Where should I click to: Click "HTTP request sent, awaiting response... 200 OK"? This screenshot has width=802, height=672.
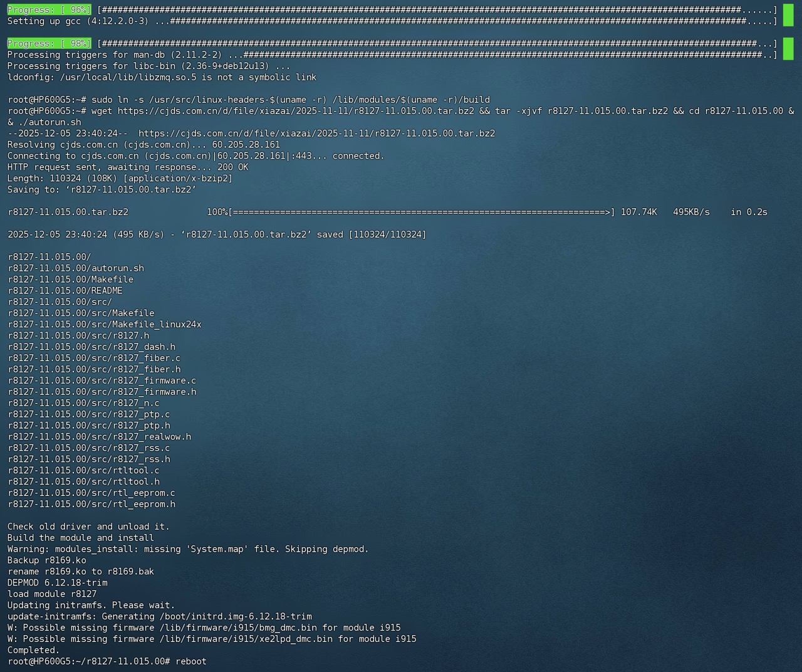pyautogui.click(x=128, y=167)
